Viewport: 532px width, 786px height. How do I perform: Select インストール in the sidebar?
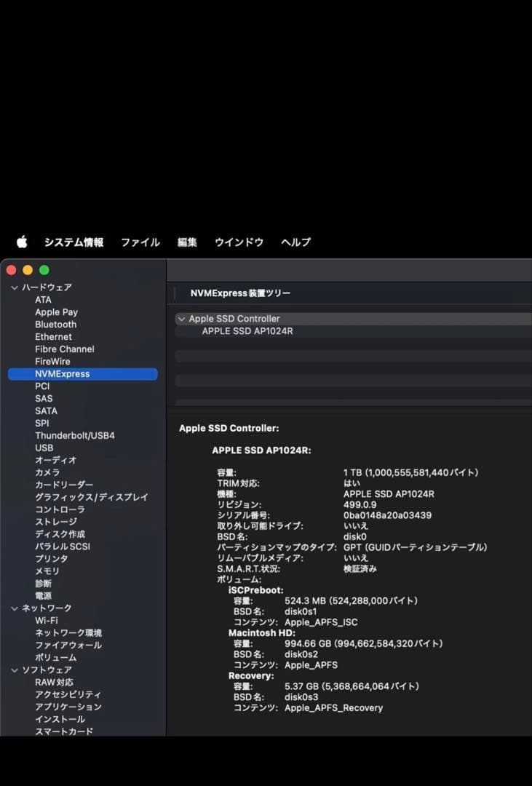[x=60, y=719]
